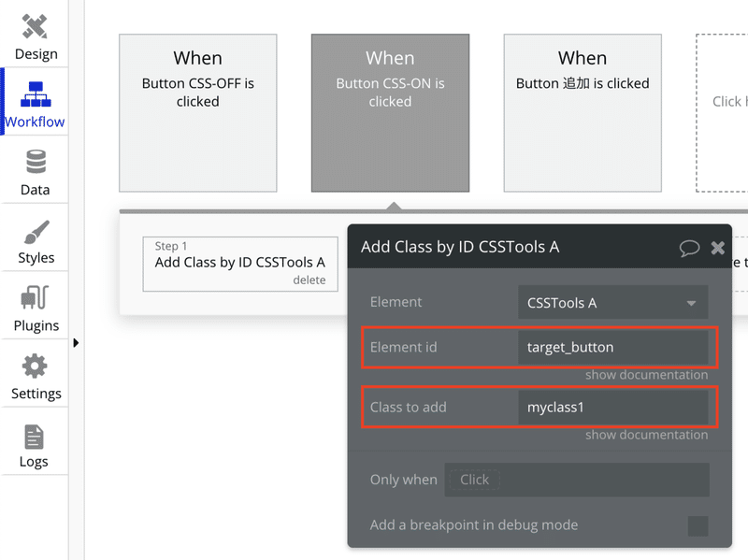Edit the Class to add field
Viewport: 748px width, 560px height.
point(613,408)
